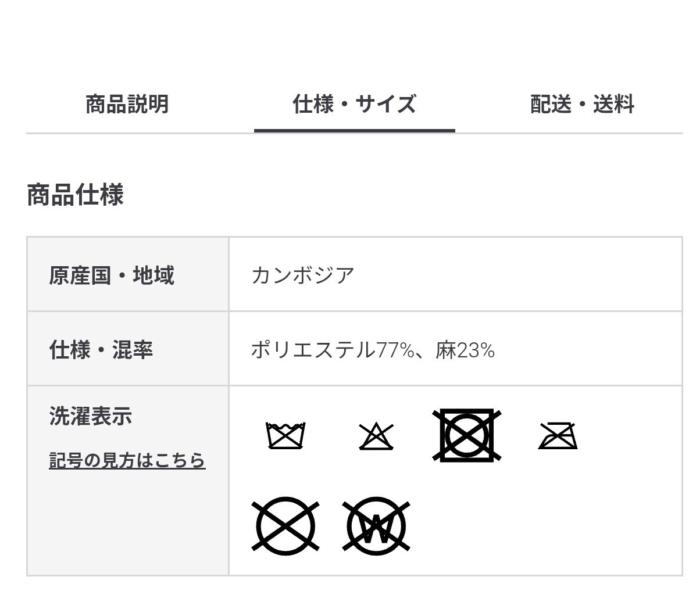This screenshot has height=616, width=689.
Task: Switch to the 配送・送料 tab
Action: click(x=582, y=105)
